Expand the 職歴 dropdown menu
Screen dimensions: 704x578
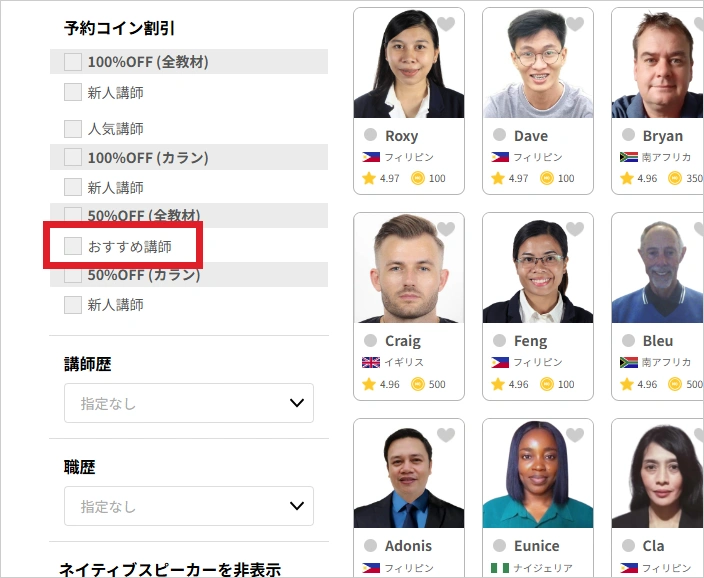189,506
